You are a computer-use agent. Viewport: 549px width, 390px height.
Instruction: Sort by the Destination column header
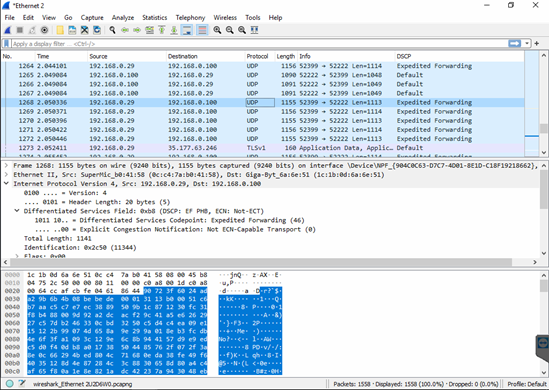(x=205, y=56)
